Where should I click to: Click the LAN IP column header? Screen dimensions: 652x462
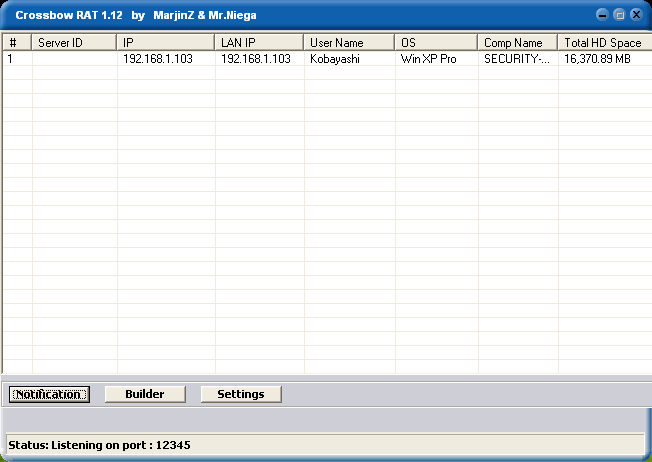259,43
